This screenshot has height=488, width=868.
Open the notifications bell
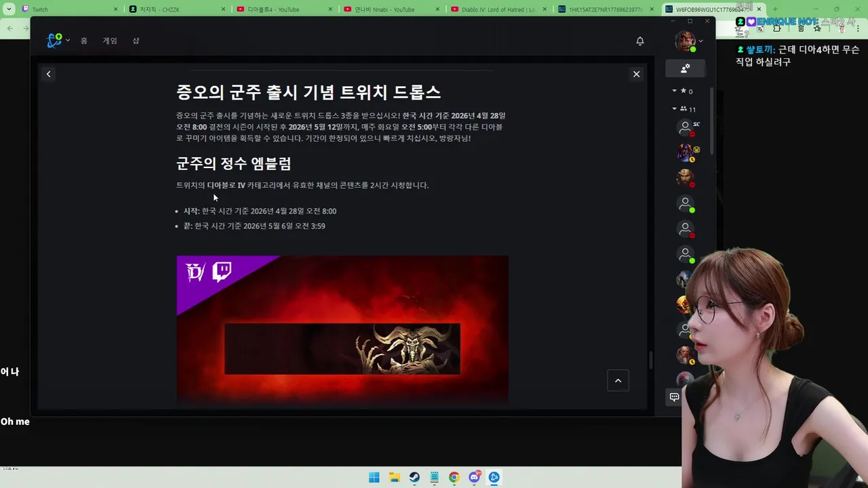click(639, 41)
